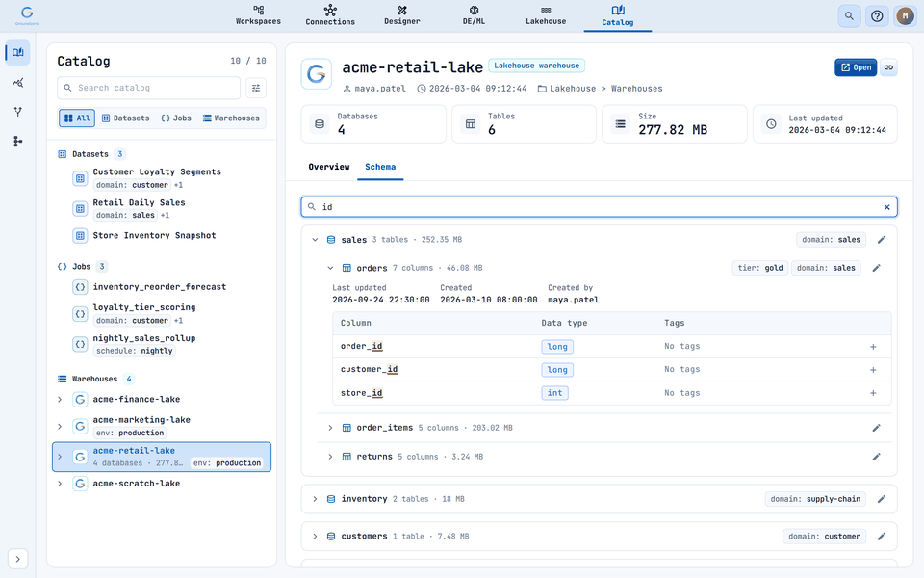The width and height of the screenshot is (924, 578).
Task: Click the Lakehouse warehouse badge
Action: [536, 66]
